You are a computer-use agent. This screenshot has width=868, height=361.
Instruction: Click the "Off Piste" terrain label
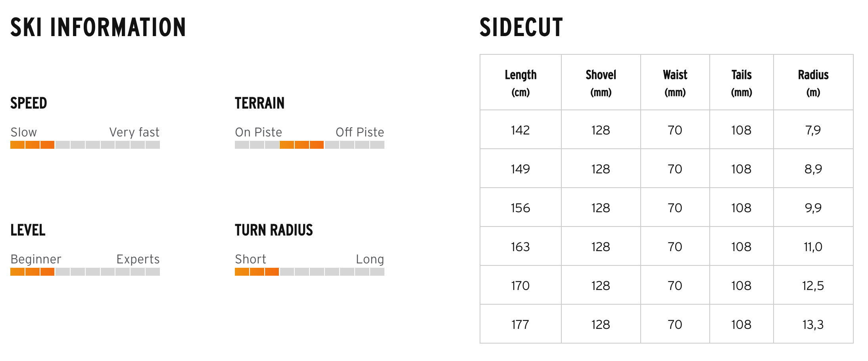click(360, 132)
